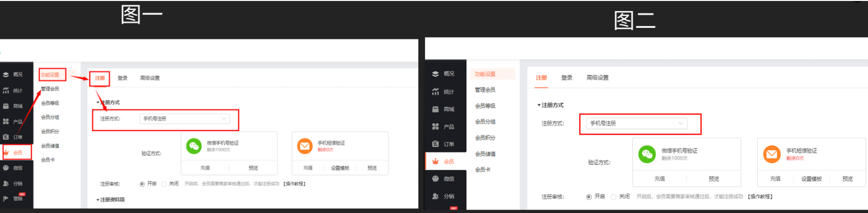
Task: Open 统计 statistics icon in 图一 sidebar
Action: 6,90
